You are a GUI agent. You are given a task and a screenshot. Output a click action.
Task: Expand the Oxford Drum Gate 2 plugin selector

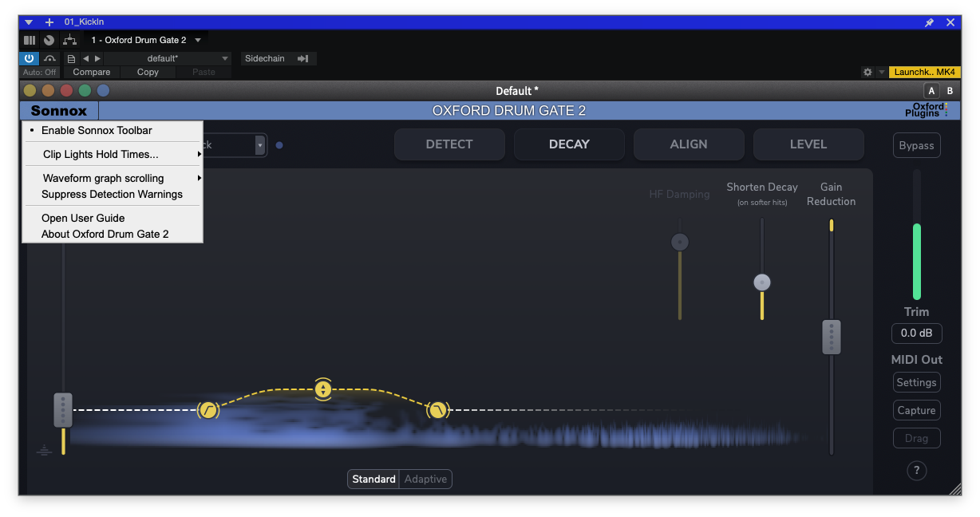pyautogui.click(x=198, y=40)
